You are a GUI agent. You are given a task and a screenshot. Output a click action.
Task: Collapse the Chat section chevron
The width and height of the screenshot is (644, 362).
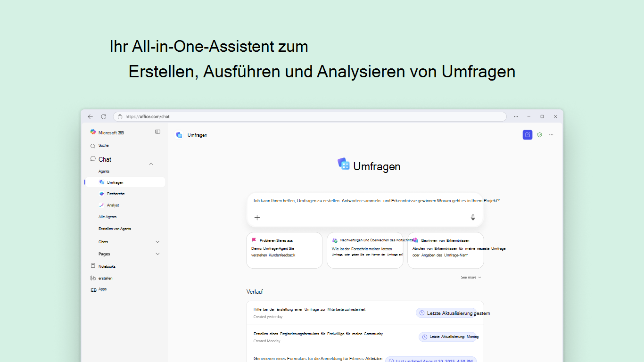click(151, 164)
